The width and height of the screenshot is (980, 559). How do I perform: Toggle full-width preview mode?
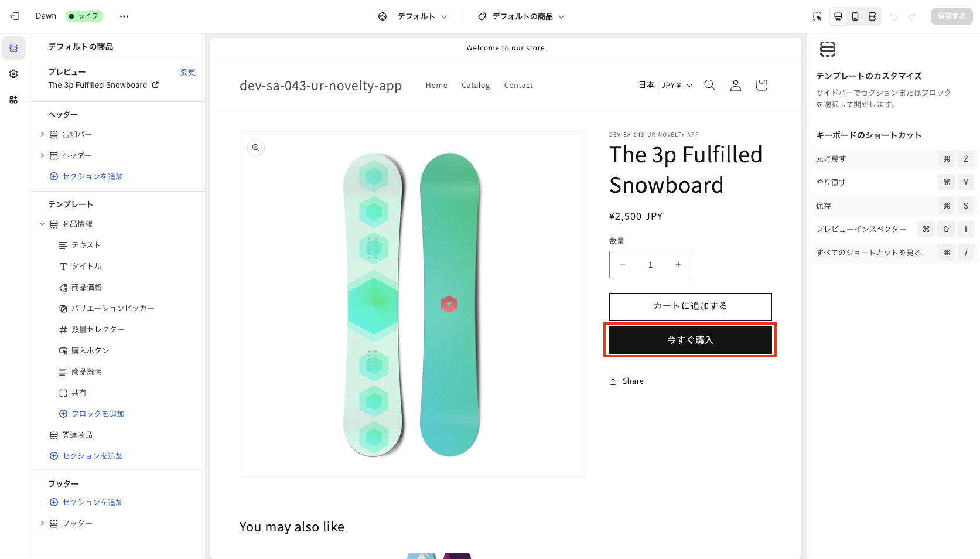872,16
